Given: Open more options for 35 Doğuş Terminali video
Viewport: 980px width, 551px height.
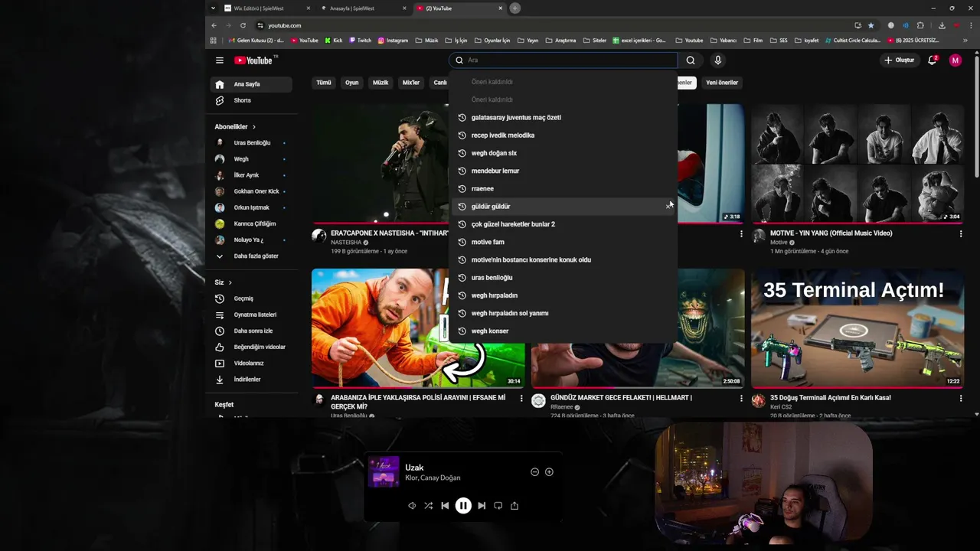Looking at the screenshot, I should (x=961, y=399).
